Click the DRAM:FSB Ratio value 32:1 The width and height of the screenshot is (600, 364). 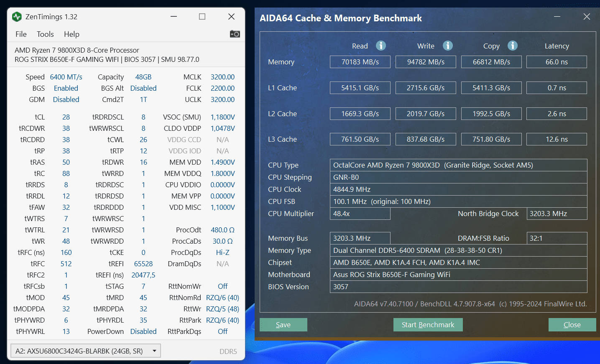557,238
